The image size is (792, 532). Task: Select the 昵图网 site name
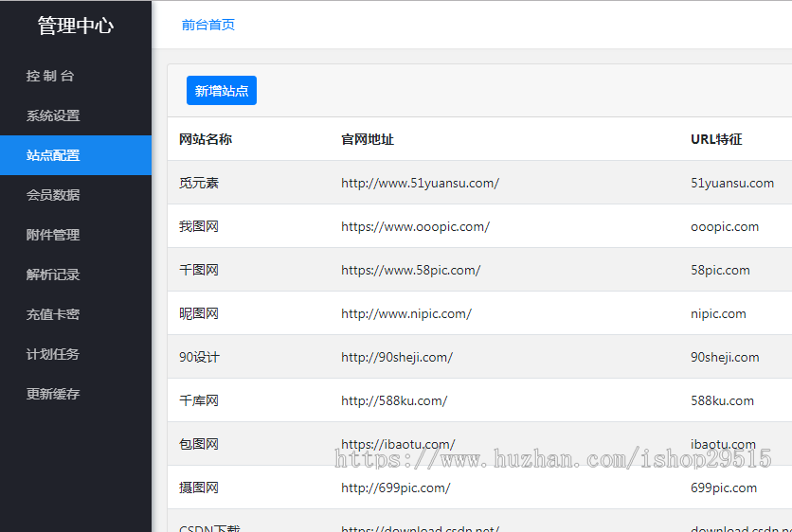point(199,313)
